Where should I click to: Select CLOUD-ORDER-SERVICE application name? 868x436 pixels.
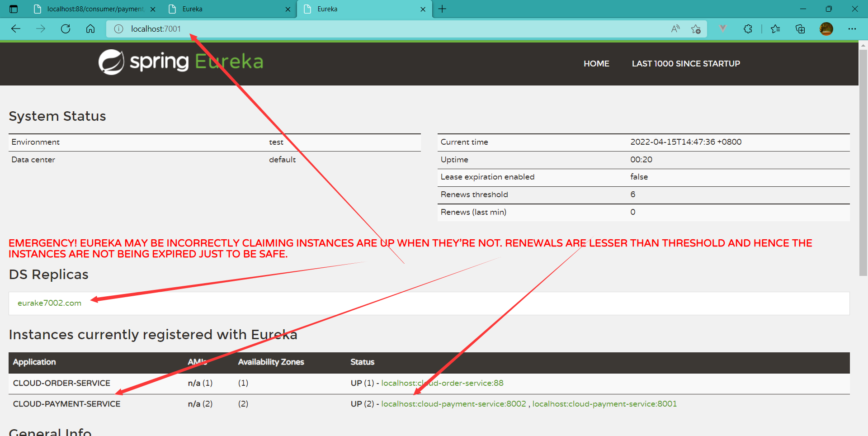pyautogui.click(x=61, y=383)
